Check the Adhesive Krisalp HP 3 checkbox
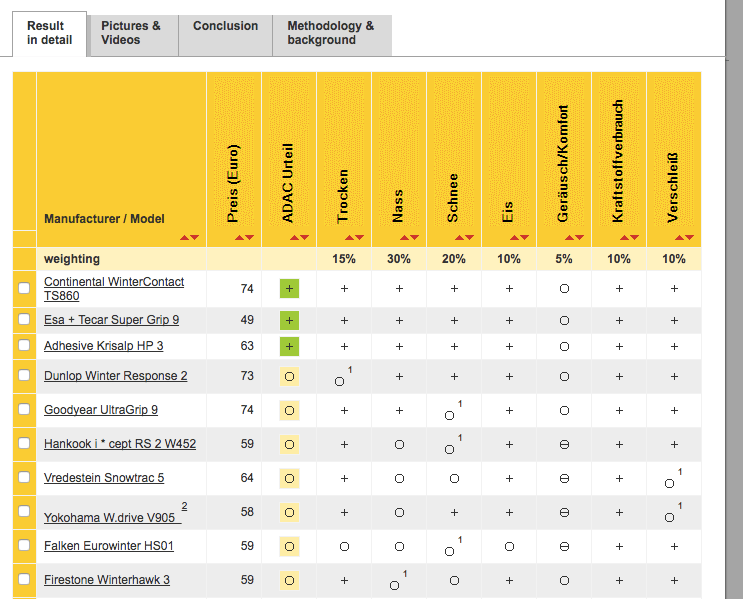The width and height of the screenshot is (743, 599). pyautogui.click(x=24, y=345)
